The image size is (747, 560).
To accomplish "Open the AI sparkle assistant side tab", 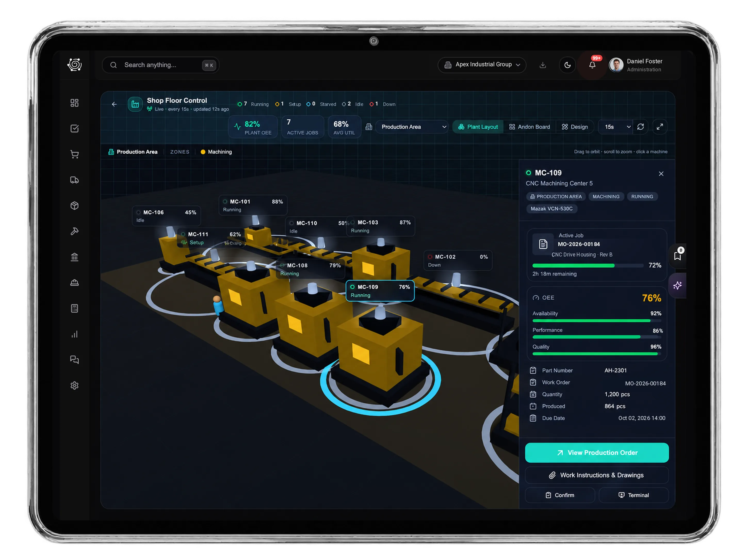I will pos(677,286).
